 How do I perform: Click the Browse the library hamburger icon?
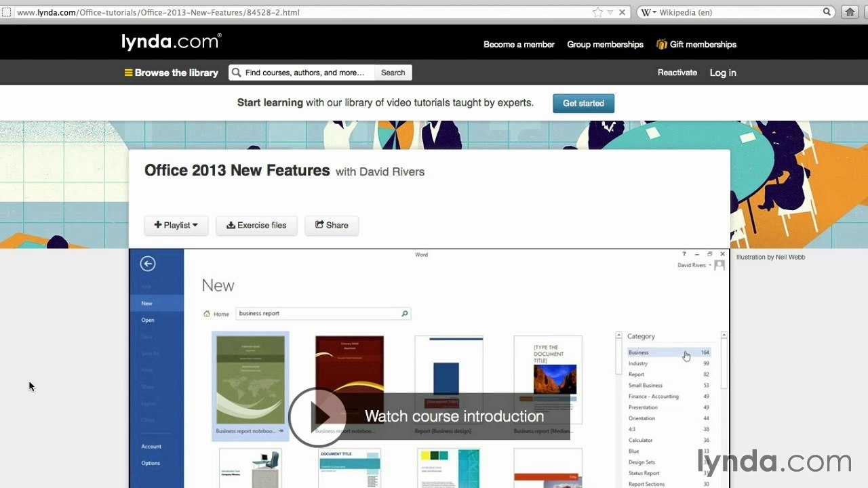[x=128, y=73]
